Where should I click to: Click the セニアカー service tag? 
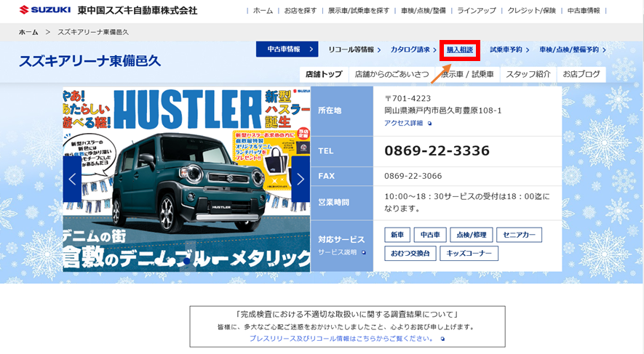(519, 235)
